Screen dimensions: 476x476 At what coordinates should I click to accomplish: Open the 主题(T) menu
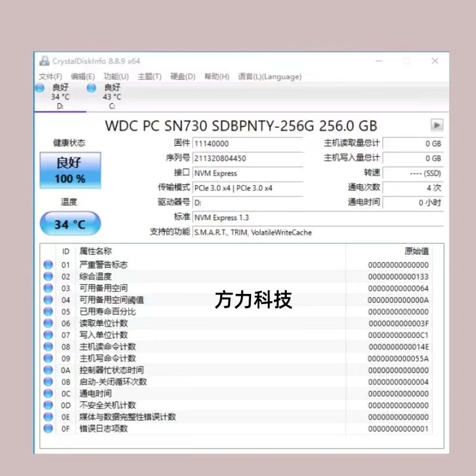(149, 77)
